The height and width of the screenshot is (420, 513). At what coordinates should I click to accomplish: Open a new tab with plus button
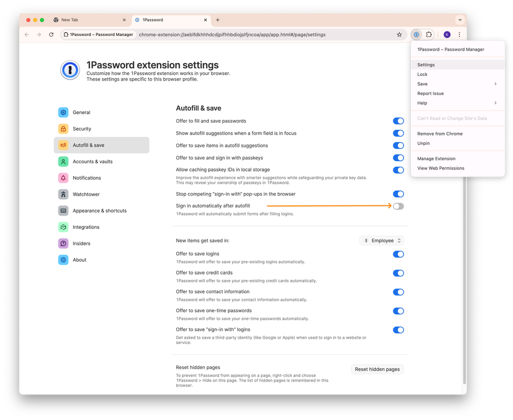pyautogui.click(x=218, y=20)
